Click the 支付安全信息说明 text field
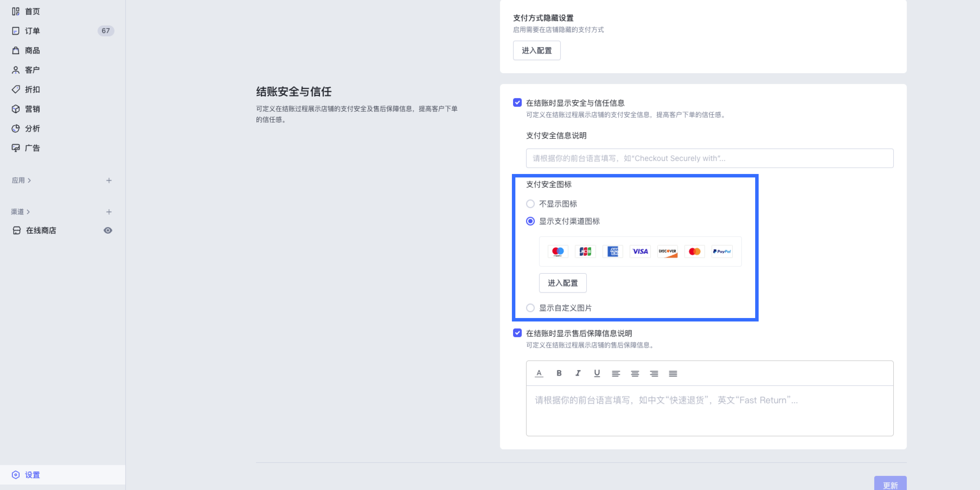 tap(709, 158)
